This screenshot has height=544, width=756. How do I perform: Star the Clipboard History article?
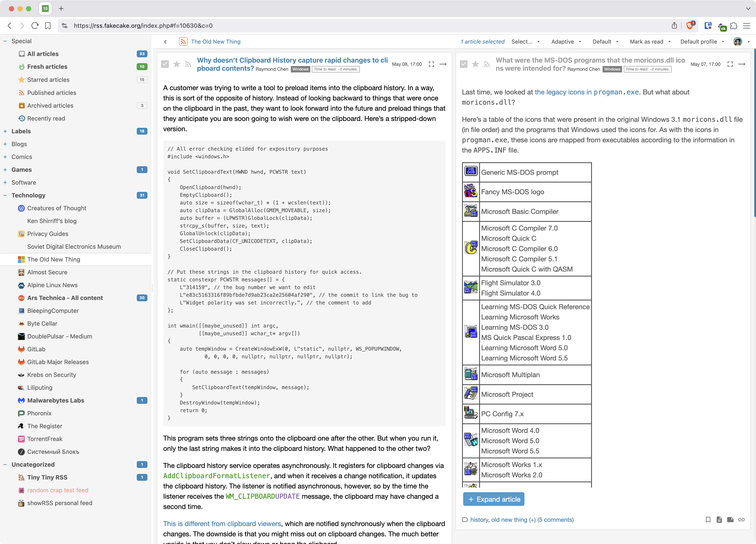pos(177,64)
